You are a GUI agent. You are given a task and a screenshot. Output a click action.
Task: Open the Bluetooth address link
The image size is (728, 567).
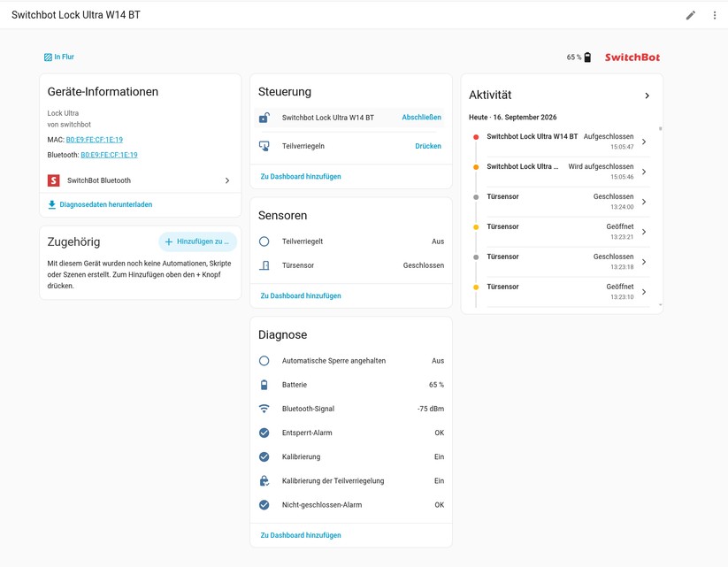pyautogui.click(x=109, y=155)
